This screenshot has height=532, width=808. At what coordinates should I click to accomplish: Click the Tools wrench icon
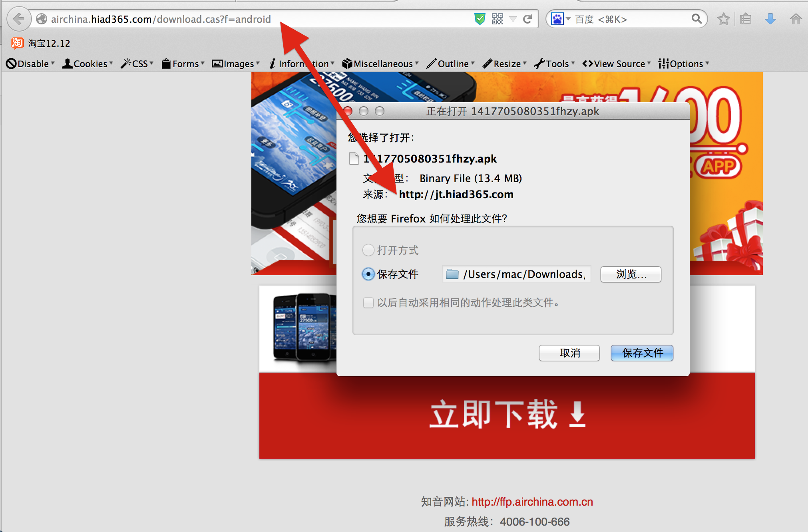(539, 64)
